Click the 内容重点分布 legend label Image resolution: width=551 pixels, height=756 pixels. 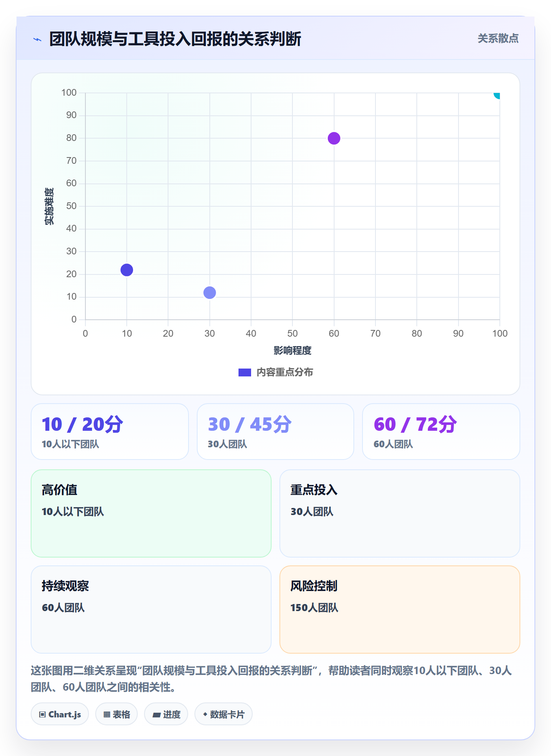pyautogui.click(x=285, y=372)
